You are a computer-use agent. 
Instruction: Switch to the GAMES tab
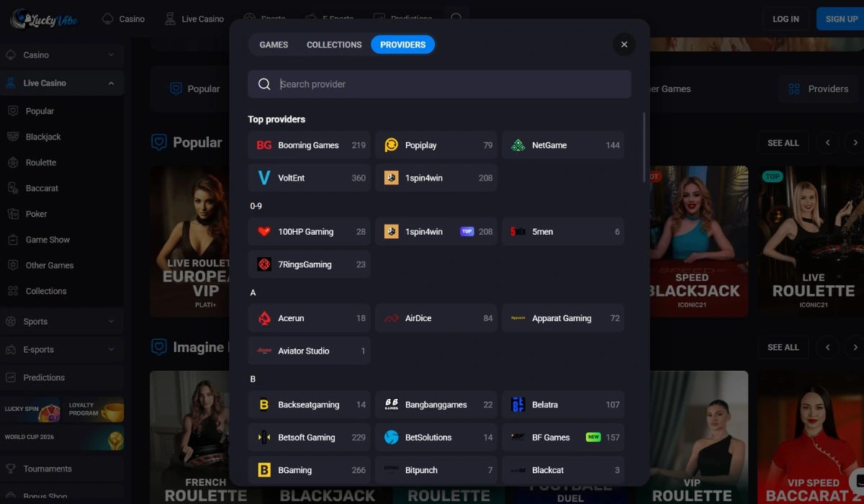tap(274, 45)
